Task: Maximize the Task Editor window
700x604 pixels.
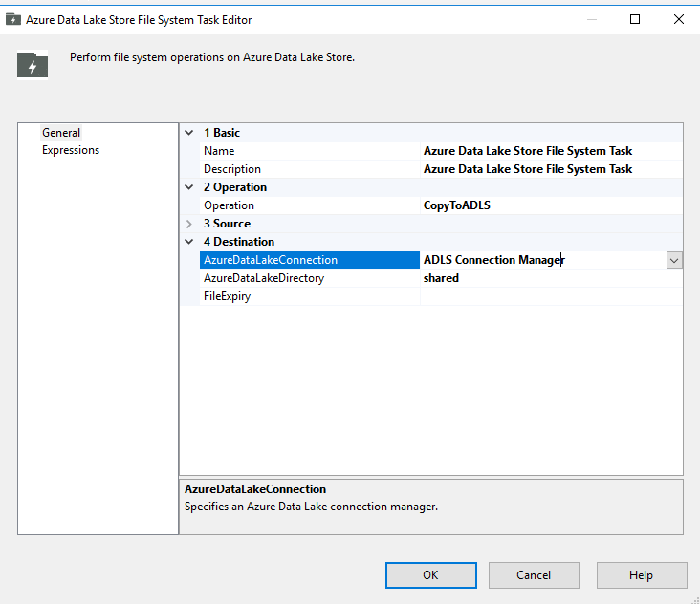Action: [x=635, y=19]
